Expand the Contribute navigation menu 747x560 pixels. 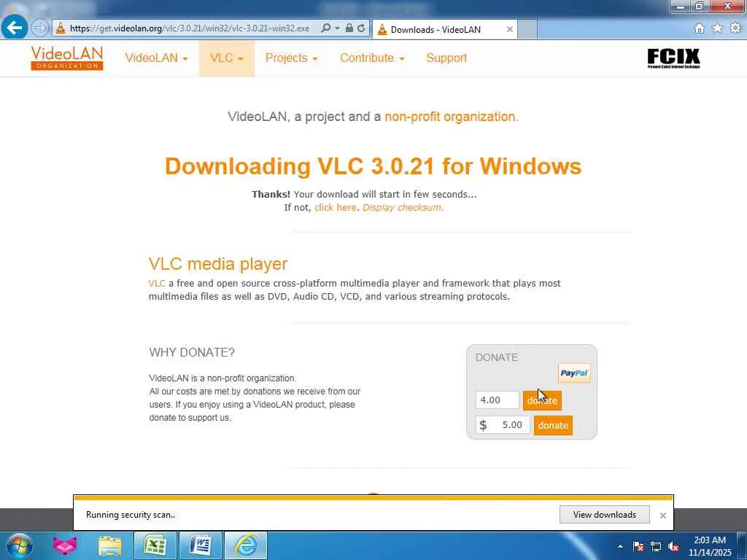[x=372, y=58]
